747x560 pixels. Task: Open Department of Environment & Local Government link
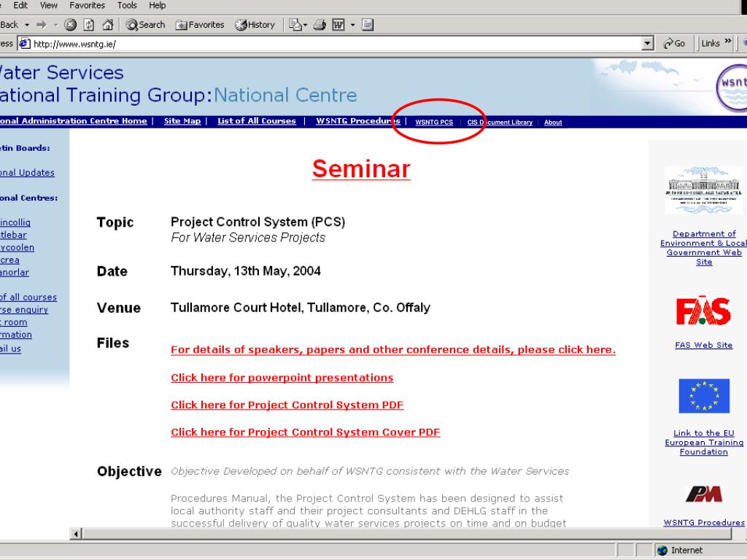click(x=704, y=248)
